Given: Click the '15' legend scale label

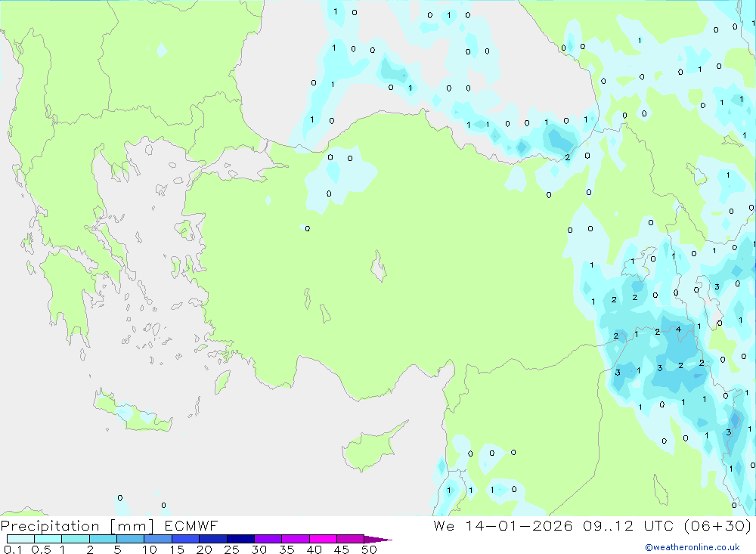Looking at the screenshot, I should pos(176,549).
